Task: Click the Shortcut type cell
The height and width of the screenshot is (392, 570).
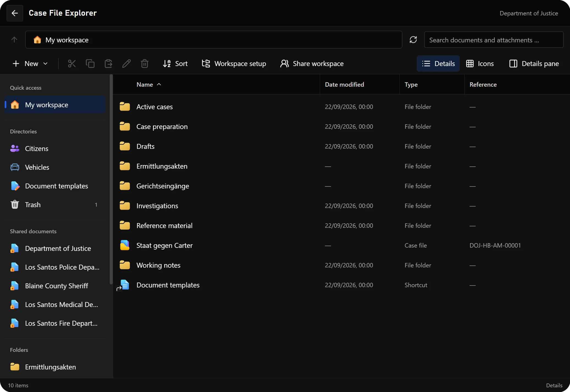Action: (x=416, y=285)
